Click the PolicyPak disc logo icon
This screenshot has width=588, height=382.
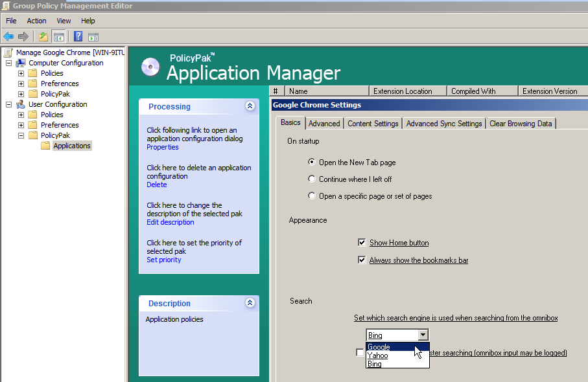(x=150, y=67)
